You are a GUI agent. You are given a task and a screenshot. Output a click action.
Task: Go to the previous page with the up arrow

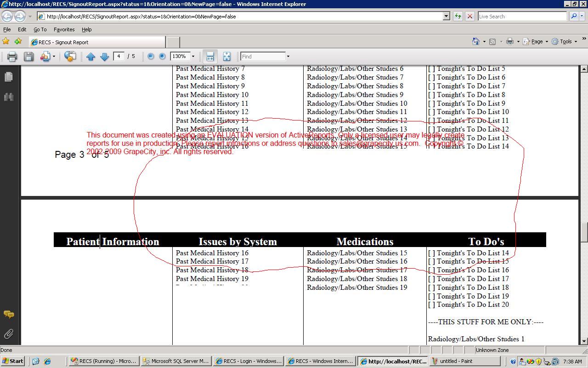(x=90, y=56)
